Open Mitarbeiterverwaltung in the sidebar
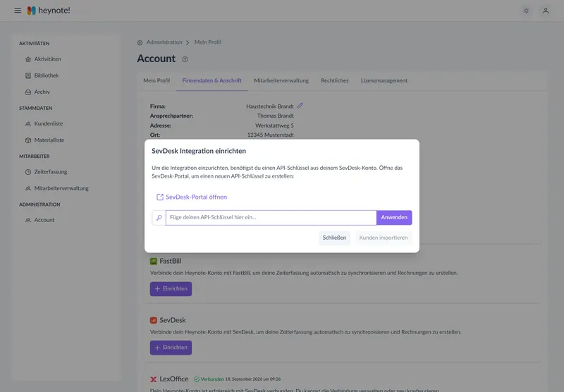The width and height of the screenshot is (564, 392). [61, 188]
